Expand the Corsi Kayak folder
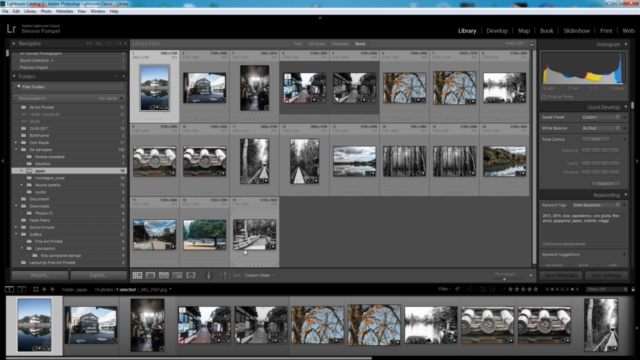Viewport: 640px width, 360px height. [x=16, y=142]
